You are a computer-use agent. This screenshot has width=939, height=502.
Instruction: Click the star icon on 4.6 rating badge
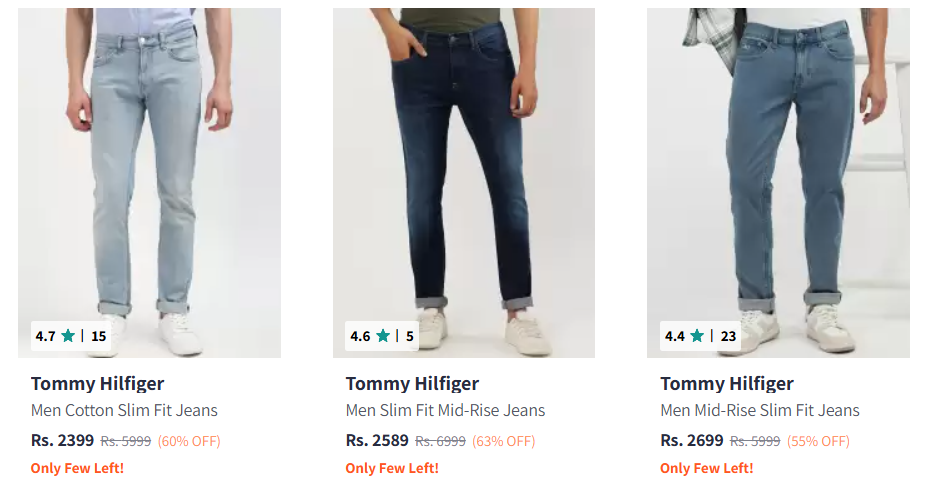[383, 336]
